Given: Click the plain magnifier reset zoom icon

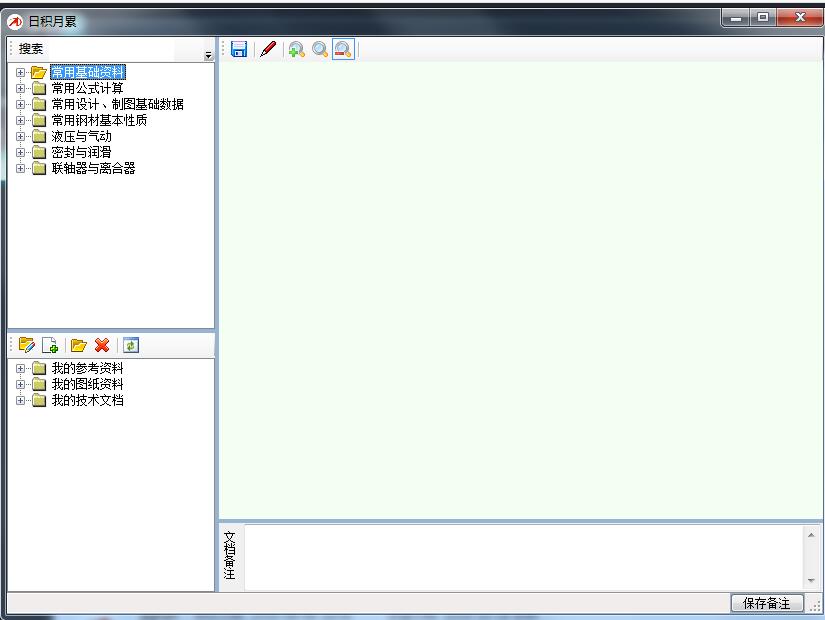Looking at the screenshot, I should tap(320, 49).
